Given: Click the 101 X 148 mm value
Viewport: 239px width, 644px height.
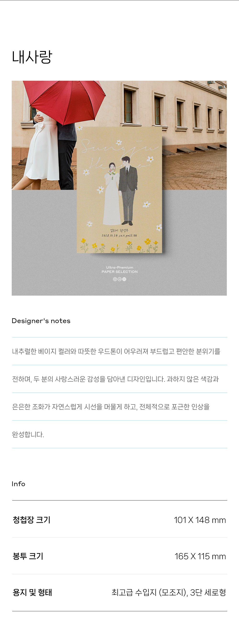Looking at the screenshot, I should [x=200, y=520].
